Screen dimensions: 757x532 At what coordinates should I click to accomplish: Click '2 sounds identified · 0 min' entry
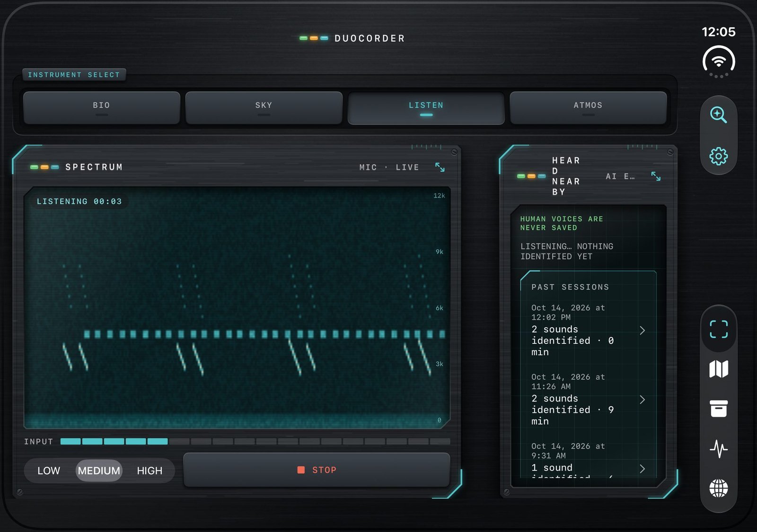[x=572, y=340]
